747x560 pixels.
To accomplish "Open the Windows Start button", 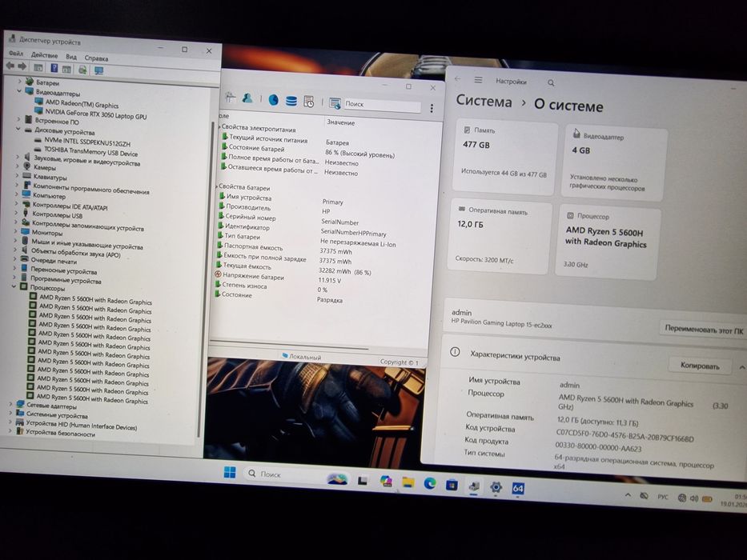I will pos(230,472).
